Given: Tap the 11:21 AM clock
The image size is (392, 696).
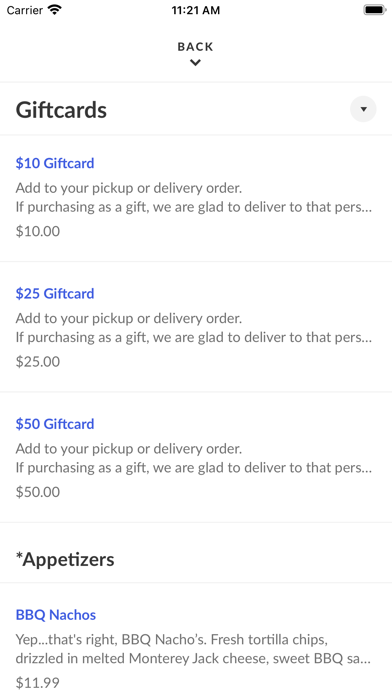Looking at the screenshot, I should tap(196, 10).
